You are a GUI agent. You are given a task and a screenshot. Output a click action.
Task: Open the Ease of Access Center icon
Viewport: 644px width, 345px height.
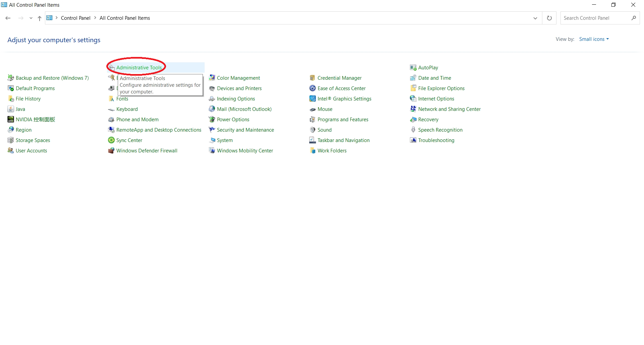click(x=313, y=88)
